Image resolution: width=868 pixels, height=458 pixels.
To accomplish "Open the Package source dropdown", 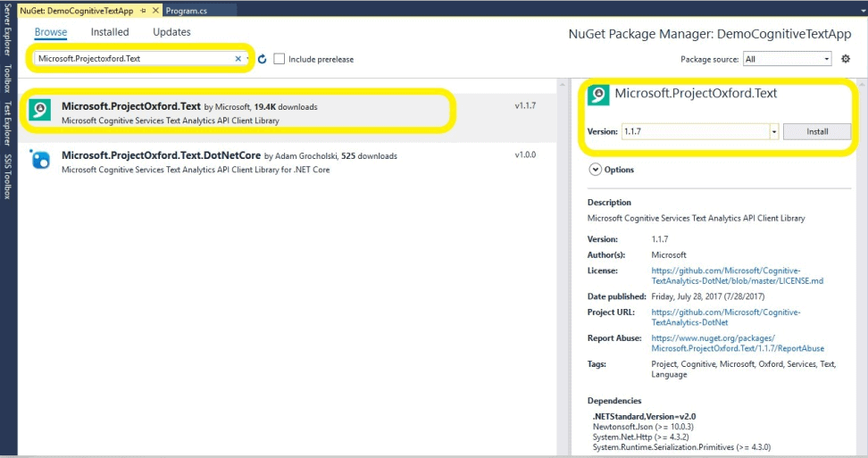I will (787, 59).
